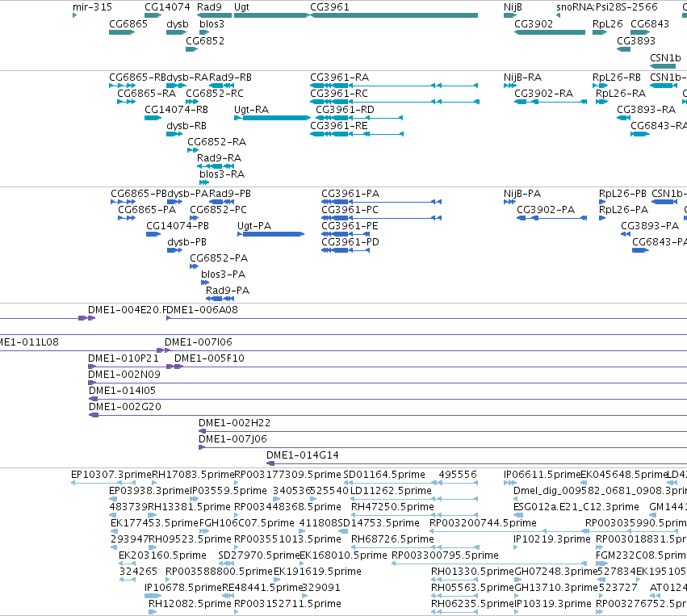This screenshot has height=616, width=687.
Task: Select the RpL26 gene
Action: (599, 32)
